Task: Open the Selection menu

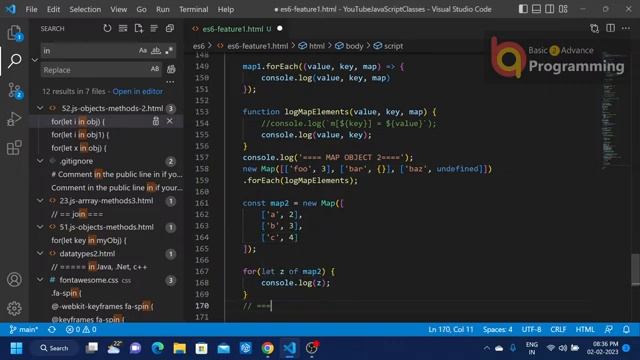Action: point(85,9)
